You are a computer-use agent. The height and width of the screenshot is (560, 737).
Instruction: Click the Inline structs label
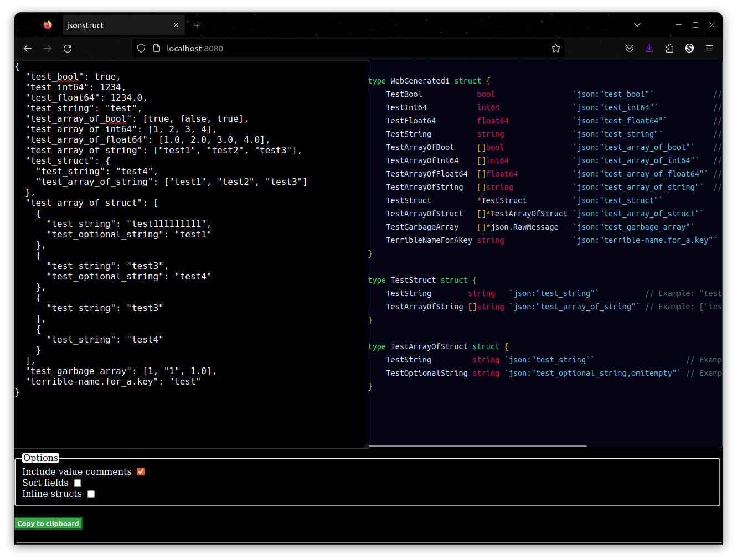point(52,494)
